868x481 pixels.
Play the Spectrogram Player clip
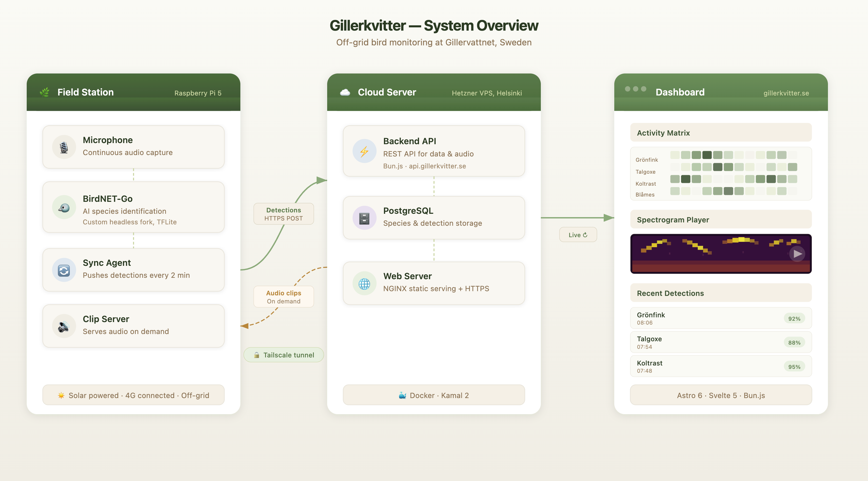(x=797, y=254)
